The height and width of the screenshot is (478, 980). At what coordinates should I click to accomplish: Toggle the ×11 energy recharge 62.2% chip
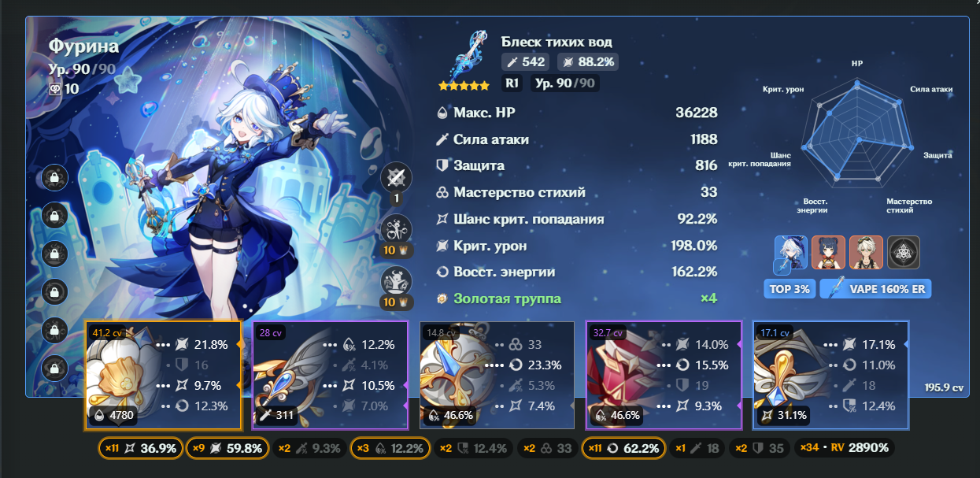click(623, 448)
